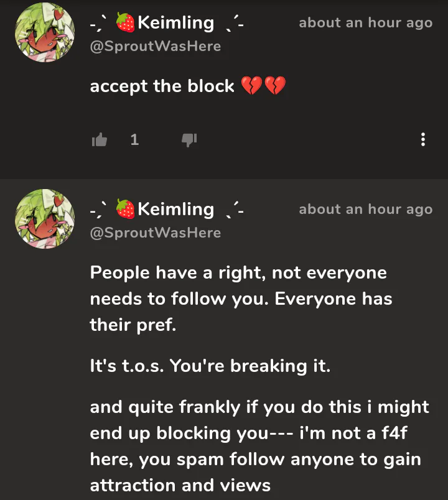
Task: Visit @SproutWasHere handle in the second comment
Action: click(x=156, y=233)
